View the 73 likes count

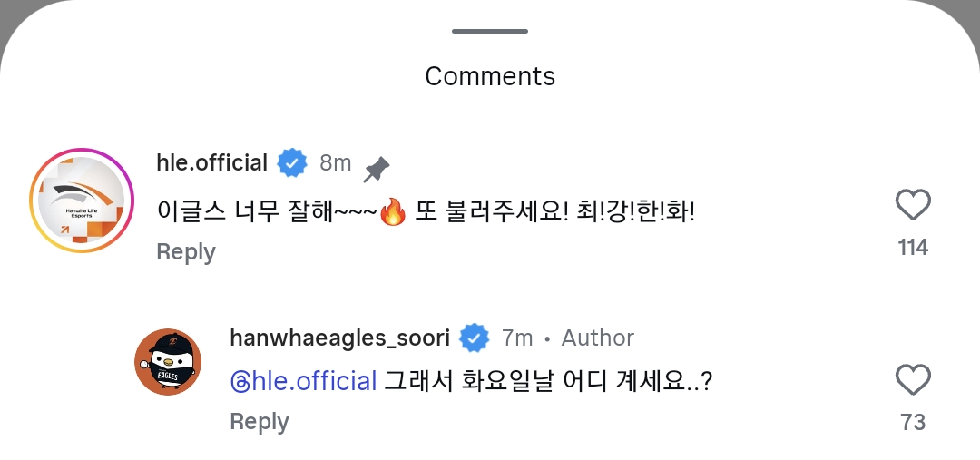coord(913,423)
